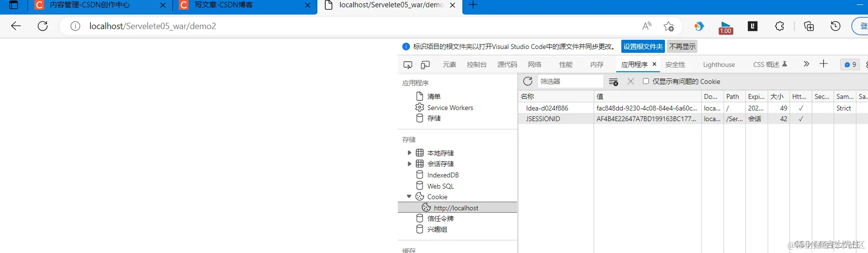
Task: Refresh the cookies table
Action: pos(528,81)
